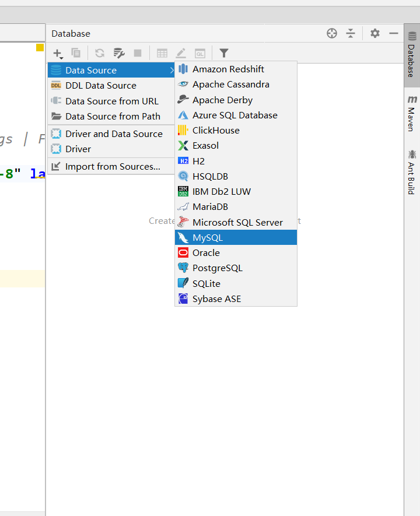Click the highlighted MySQL entry

[236, 237]
